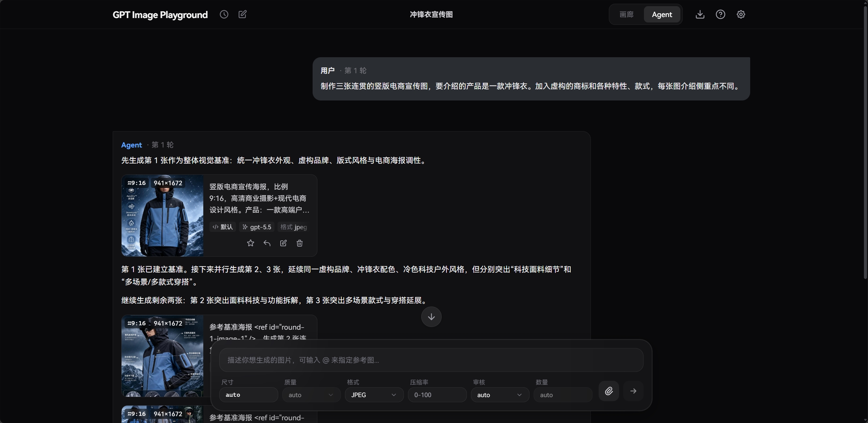This screenshot has width=868, height=423.
Task: Click the download icon in header
Action: click(700, 14)
